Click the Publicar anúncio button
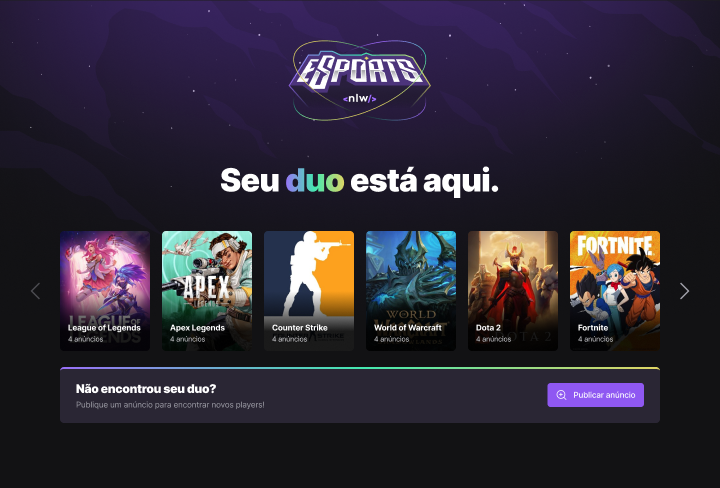720x488 pixels. 596,395
